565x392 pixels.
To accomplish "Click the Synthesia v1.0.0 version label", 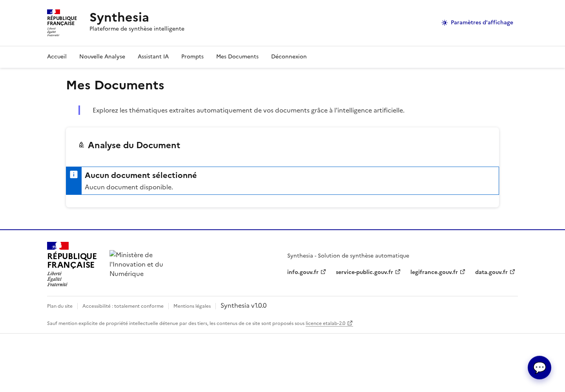I will point(243,306).
